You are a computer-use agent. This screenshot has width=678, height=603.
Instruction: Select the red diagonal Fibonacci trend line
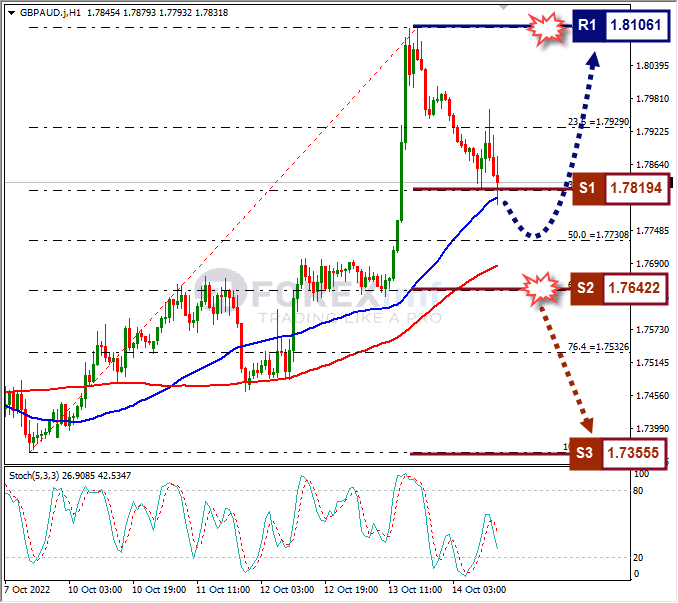click(x=222, y=240)
